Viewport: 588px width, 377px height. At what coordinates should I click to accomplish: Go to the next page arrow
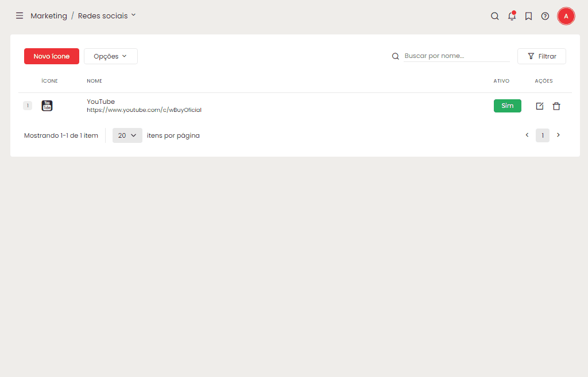(558, 135)
